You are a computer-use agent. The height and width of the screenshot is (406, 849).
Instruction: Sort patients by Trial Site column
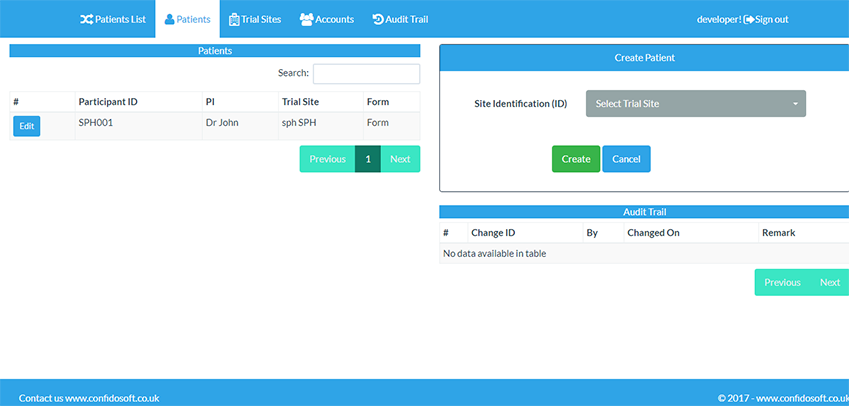coord(300,102)
